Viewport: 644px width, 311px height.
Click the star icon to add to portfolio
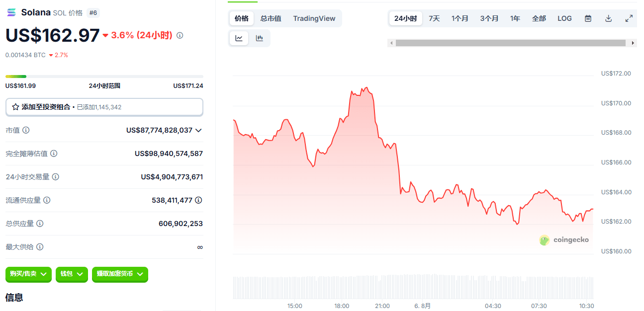coord(15,107)
